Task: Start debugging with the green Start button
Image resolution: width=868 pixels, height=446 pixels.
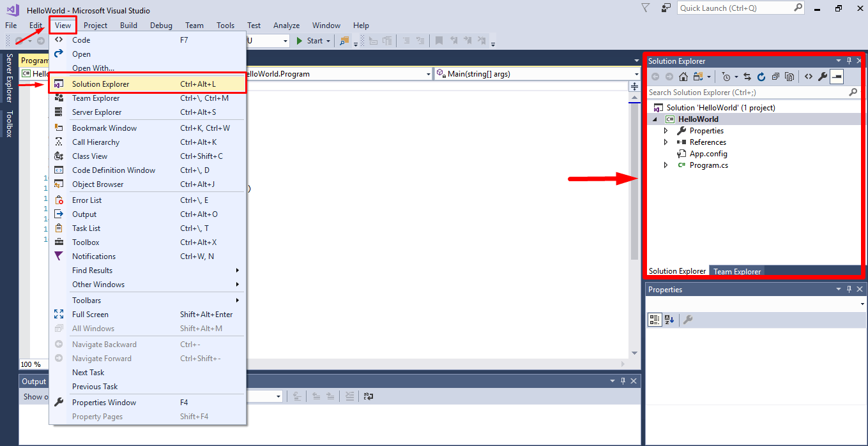Action: pyautogui.click(x=312, y=40)
